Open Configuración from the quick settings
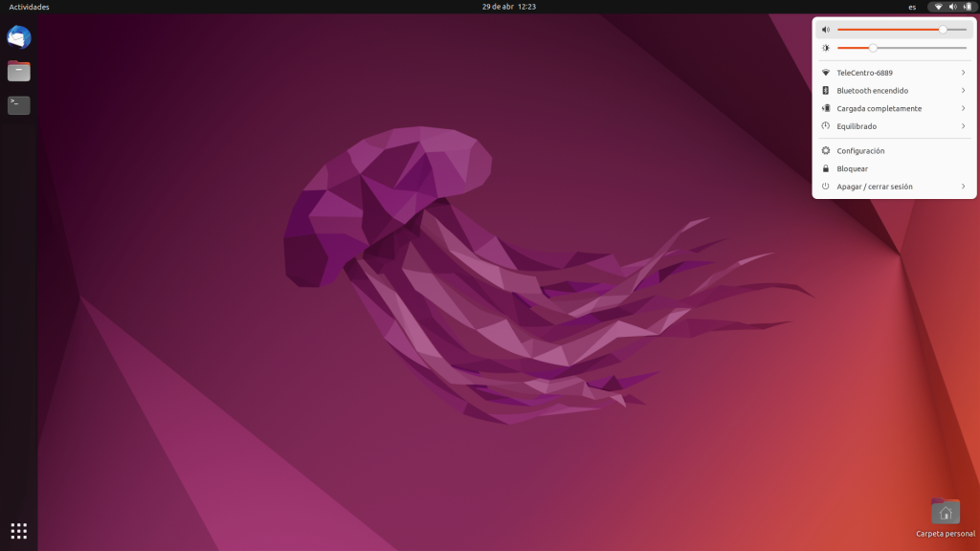 (x=861, y=150)
